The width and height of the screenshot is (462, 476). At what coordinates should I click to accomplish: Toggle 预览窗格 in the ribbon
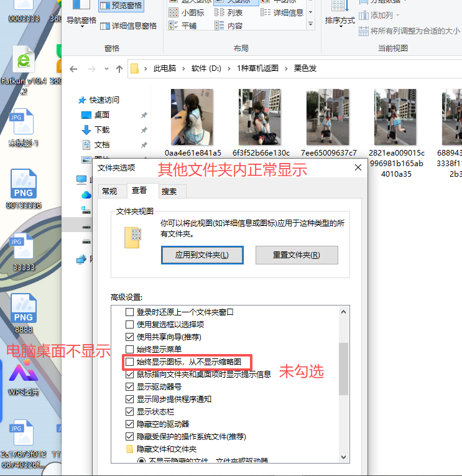click(121, 6)
